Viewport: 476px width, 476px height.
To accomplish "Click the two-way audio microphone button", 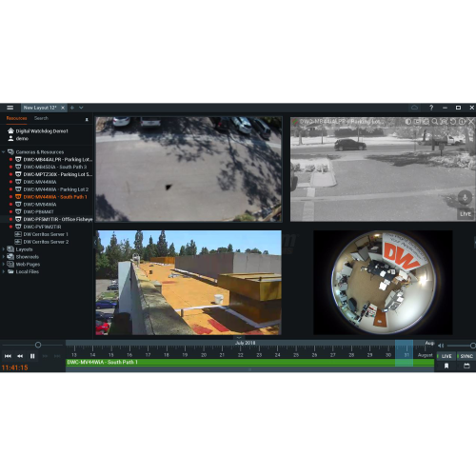I will click(465, 197).
